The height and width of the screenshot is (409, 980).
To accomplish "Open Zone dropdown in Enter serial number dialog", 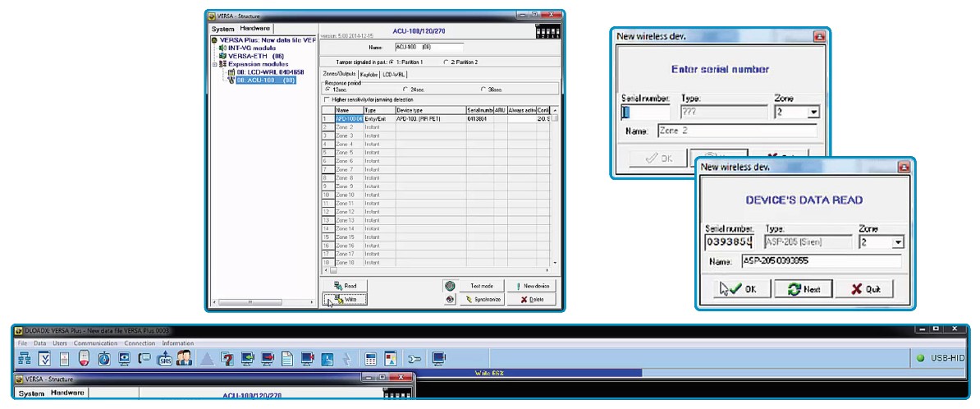I will click(813, 113).
